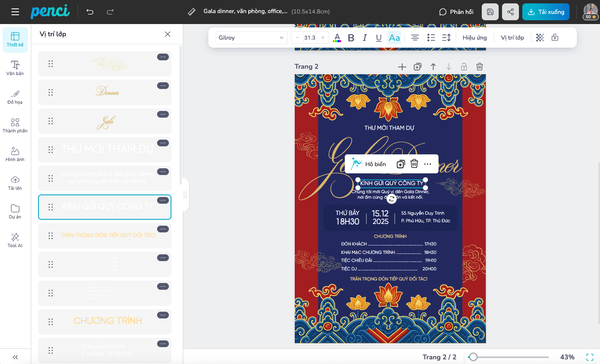Click the Phản hồi feedback button
Screen dimensions: 600x364
pyautogui.click(x=456, y=12)
